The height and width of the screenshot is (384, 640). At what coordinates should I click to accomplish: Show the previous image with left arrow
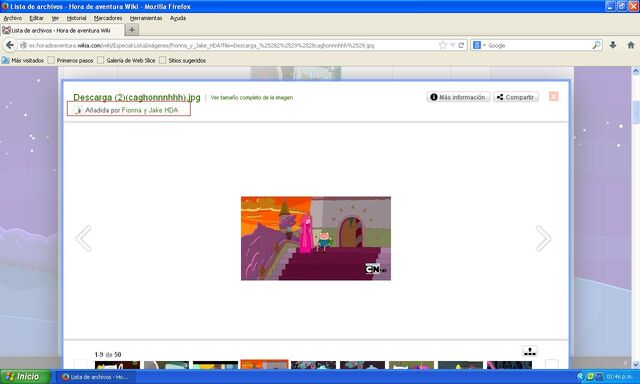coord(84,238)
